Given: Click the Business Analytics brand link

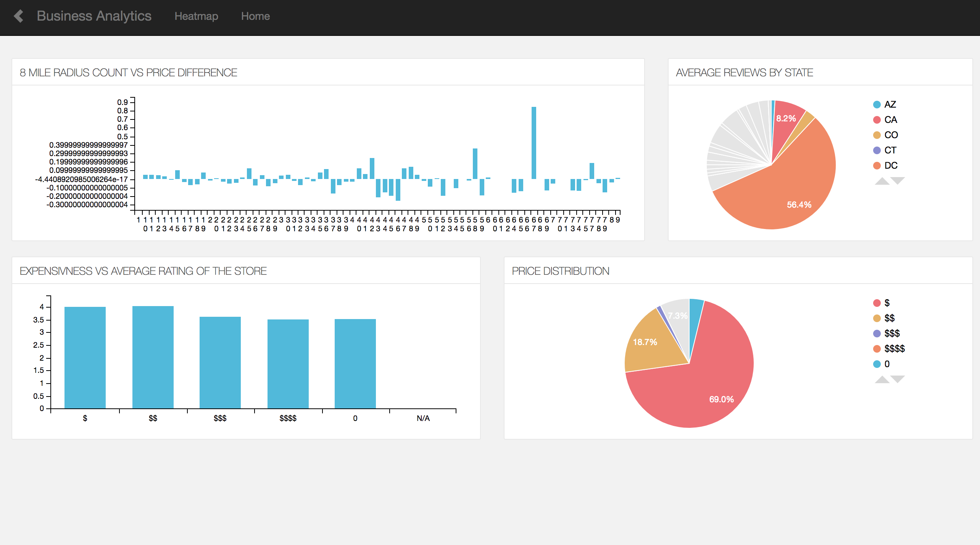Looking at the screenshot, I should pos(94,16).
